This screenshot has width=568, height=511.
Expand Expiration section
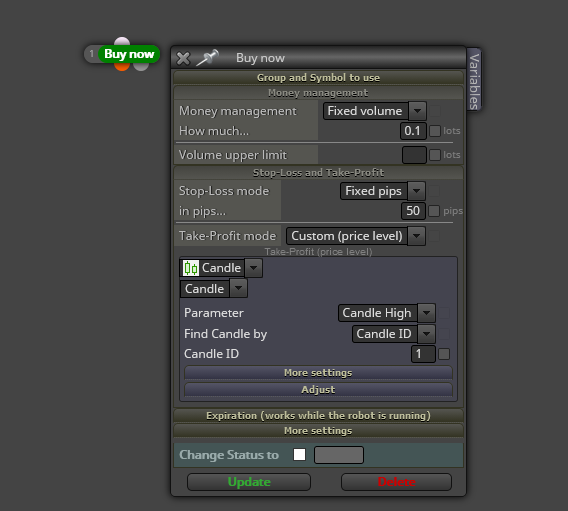click(318, 415)
